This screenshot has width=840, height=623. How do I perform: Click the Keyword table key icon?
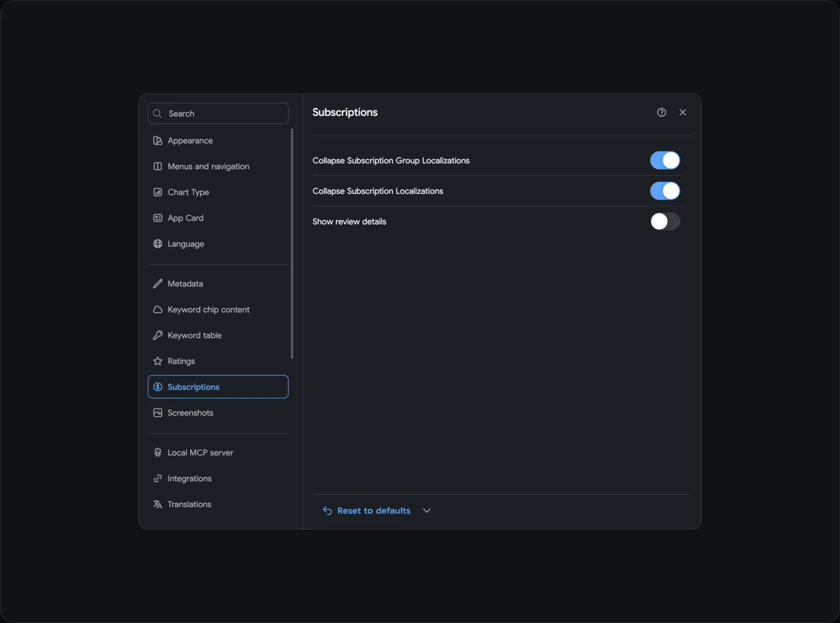point(157,335)
